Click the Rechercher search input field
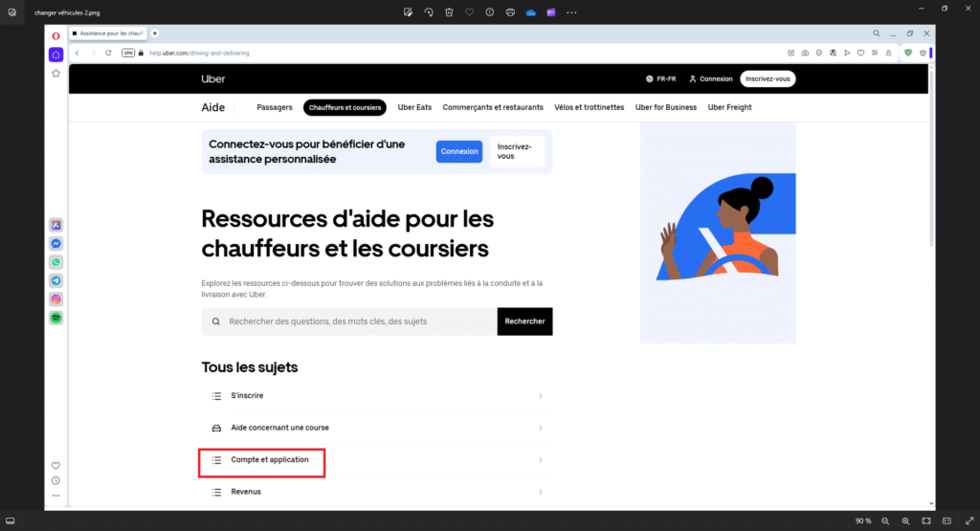This screenshot has height=531, width=980. [349, 321]
